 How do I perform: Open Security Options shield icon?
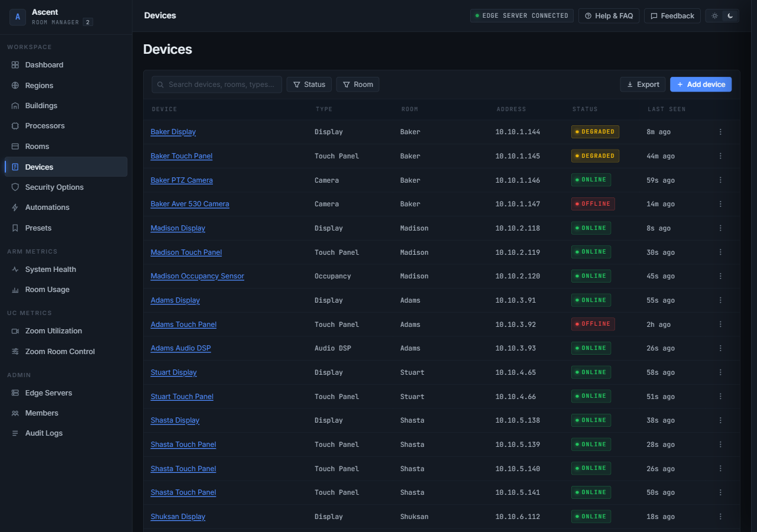pyautogui.click(x=15, y=187)
